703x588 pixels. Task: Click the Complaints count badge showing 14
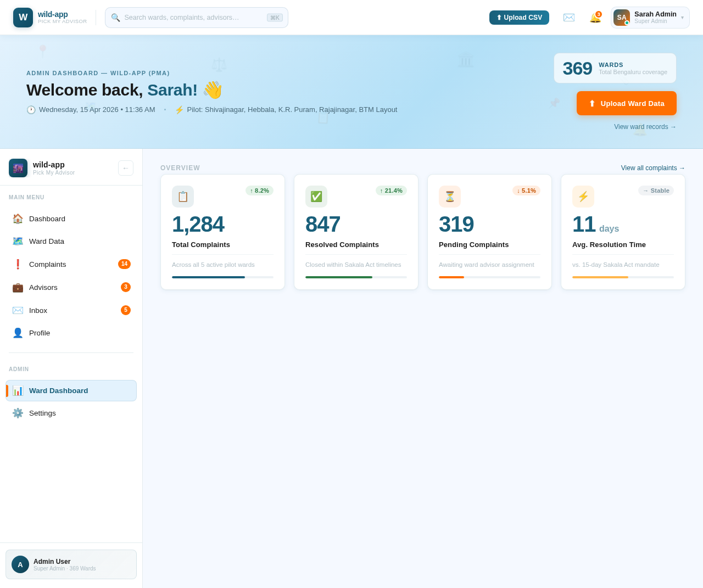(x=124, y=264)
